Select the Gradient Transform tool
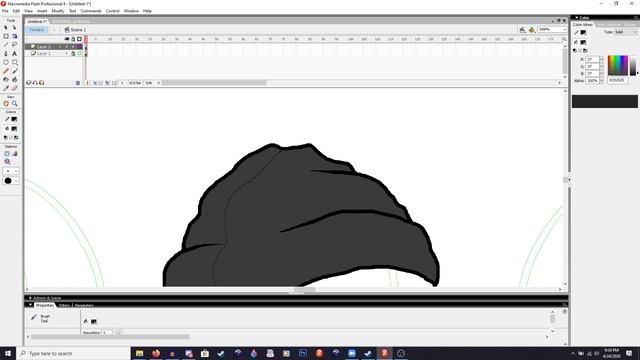640x360 pixels. click(15, 36)
